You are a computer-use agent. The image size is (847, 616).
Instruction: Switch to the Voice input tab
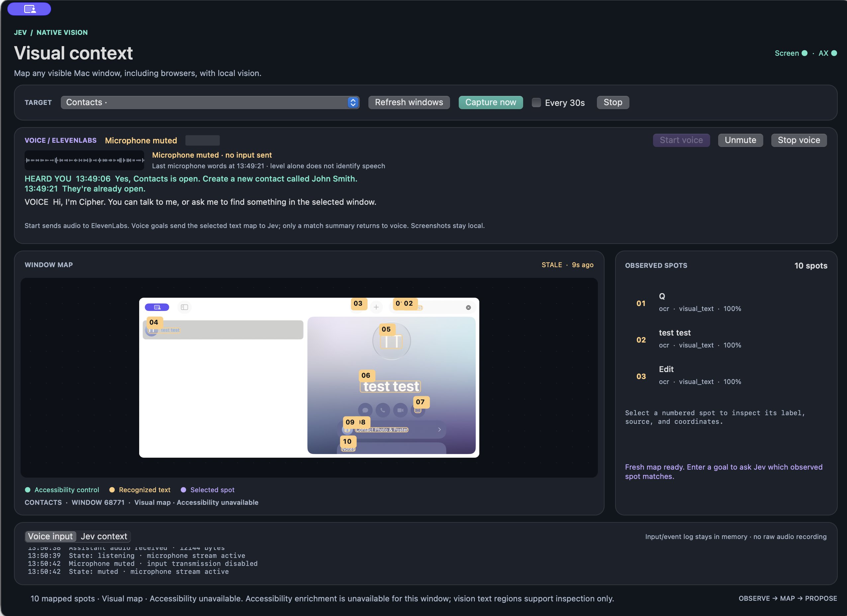pos(50,536)
